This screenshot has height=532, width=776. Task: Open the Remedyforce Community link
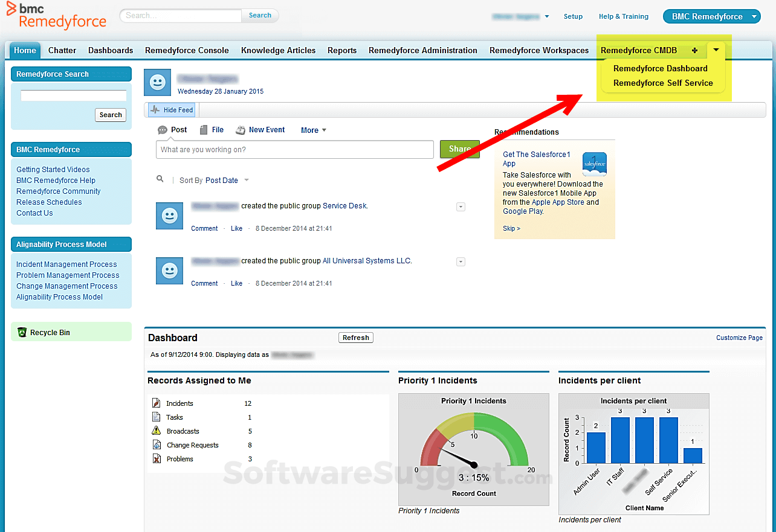59,191
